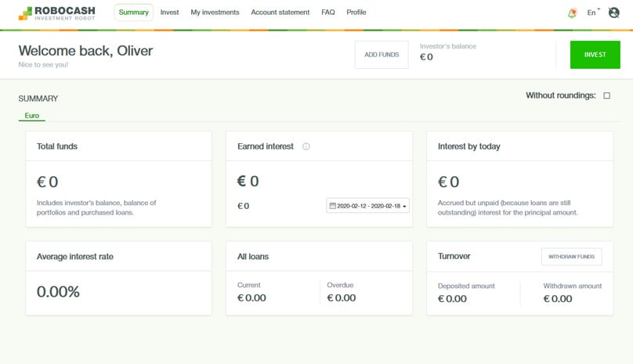Click the Deposited amount label
This screenshot has height=364, width=633.
click(x=466, y=287)
